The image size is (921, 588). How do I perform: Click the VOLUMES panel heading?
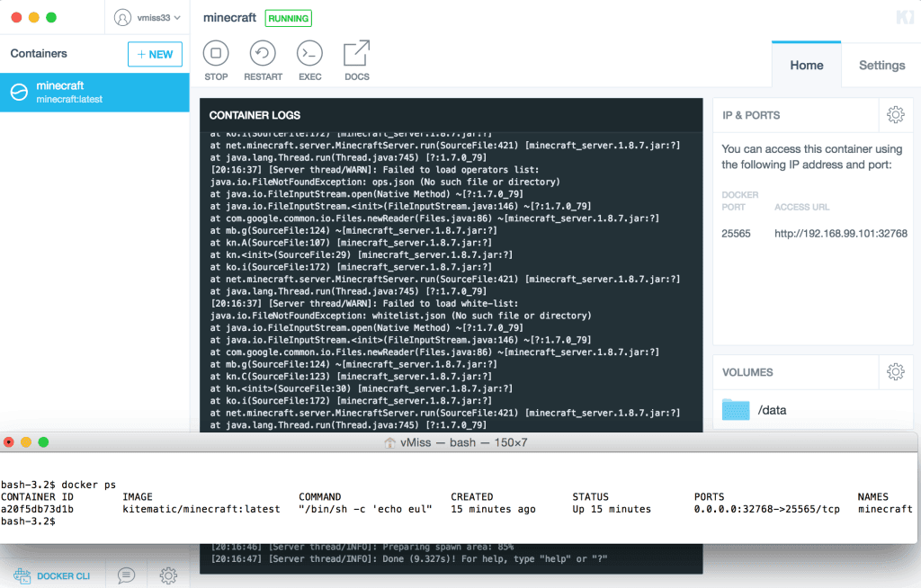[x=747, y=372]
